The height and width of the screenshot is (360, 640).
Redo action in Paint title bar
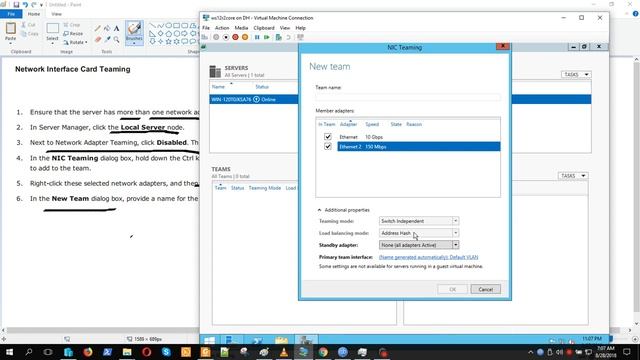click(33, 4)
